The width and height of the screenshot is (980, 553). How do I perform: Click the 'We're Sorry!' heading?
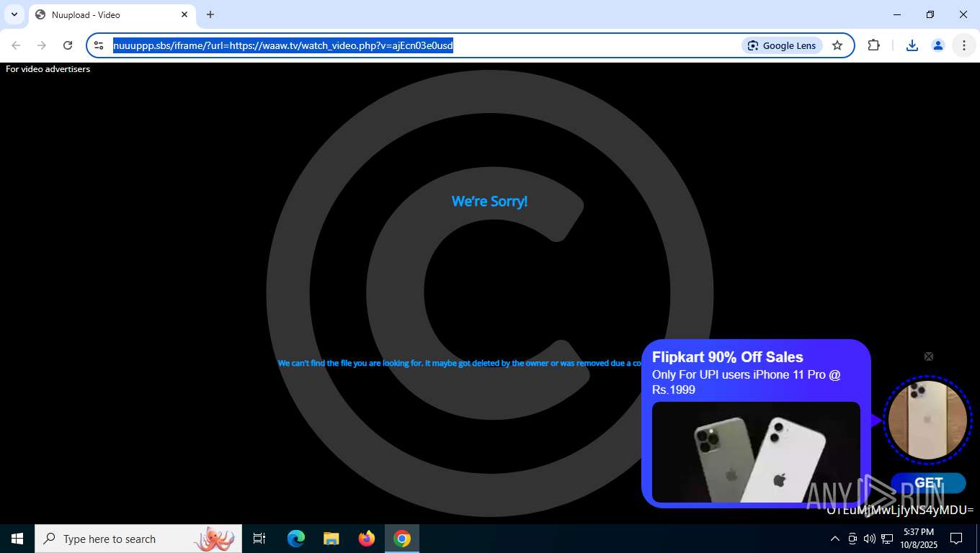(489, 202)
